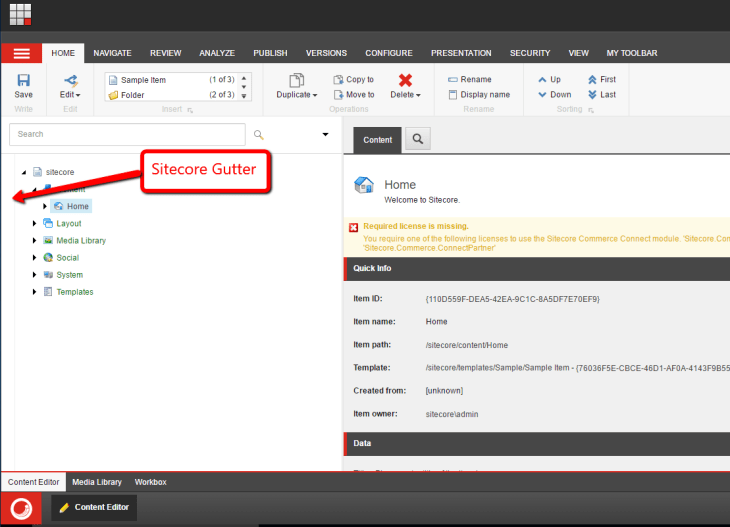Expand the System tree node

[34, 275]
